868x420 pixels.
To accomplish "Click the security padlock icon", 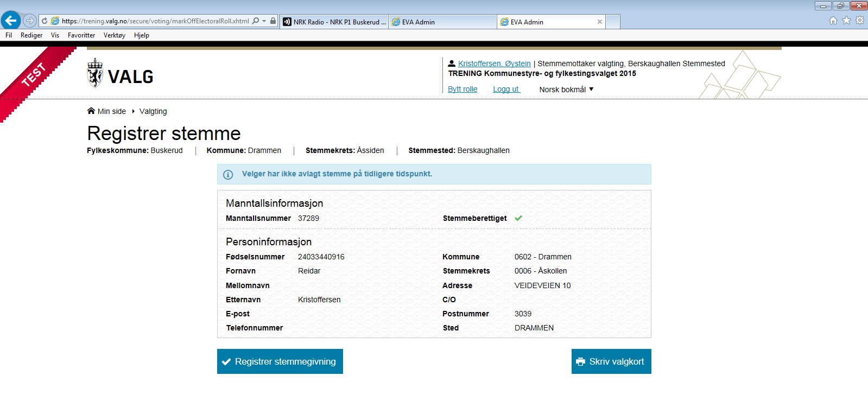I will (x=273, y=21).
